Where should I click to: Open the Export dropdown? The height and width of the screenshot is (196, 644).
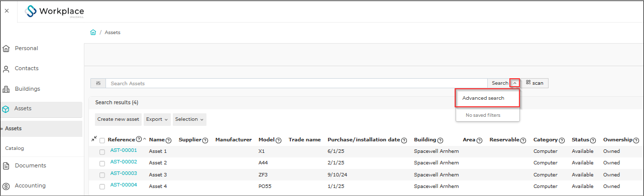pyautogui.click(x=157, y=119)
